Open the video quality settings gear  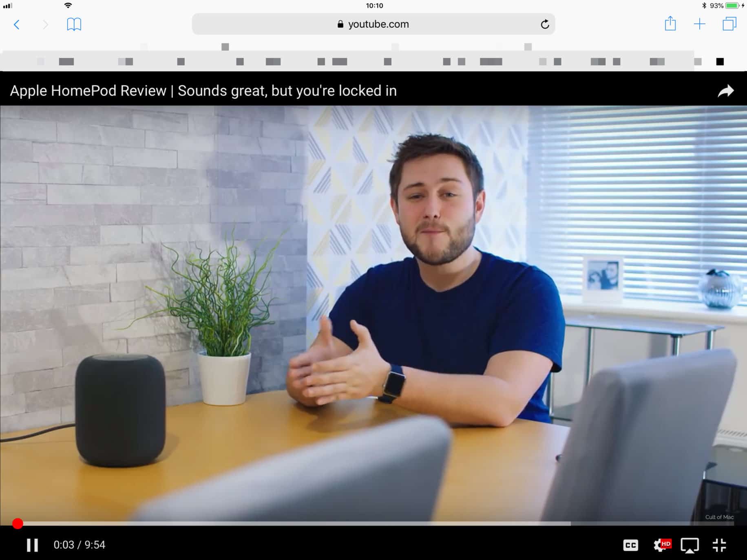[x=661, y=545]
